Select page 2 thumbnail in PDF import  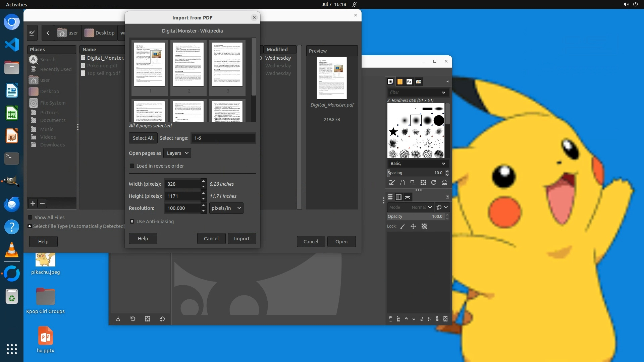(188, 64)
